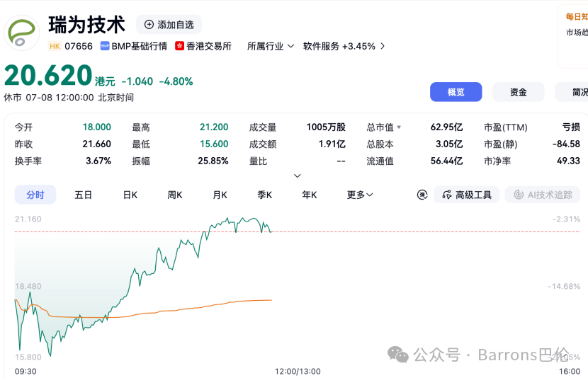Open AI技术追踪 feature
This screenshot has height=378, width=588.
[543, 195]
